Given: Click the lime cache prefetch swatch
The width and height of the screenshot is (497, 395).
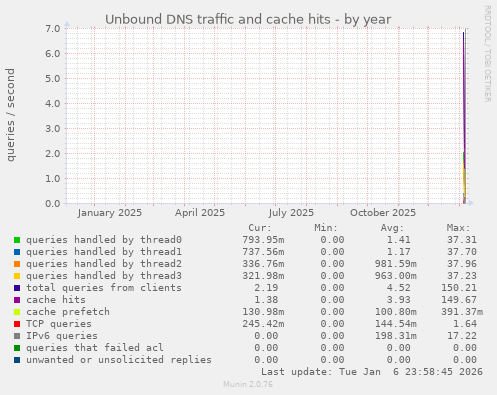Looking at the screenshot, I should [x=17, y=312].
